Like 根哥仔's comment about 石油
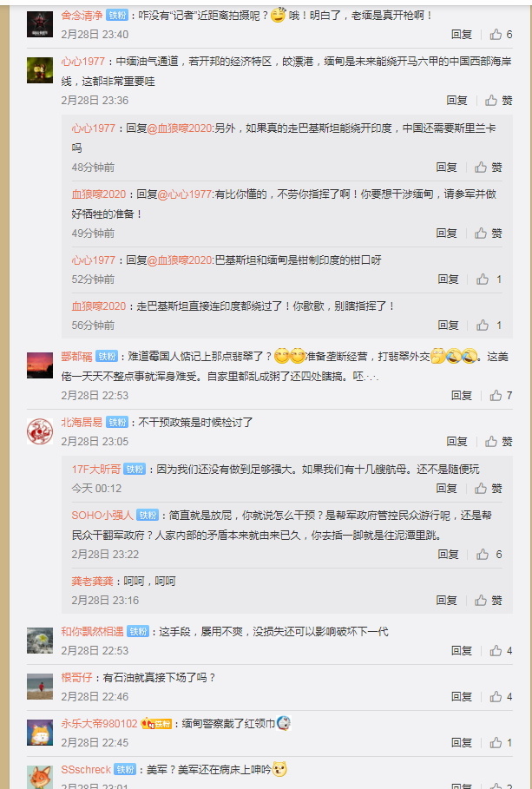Image resolution: width=532 pixels, height=789 pixels. coord(501,697)
